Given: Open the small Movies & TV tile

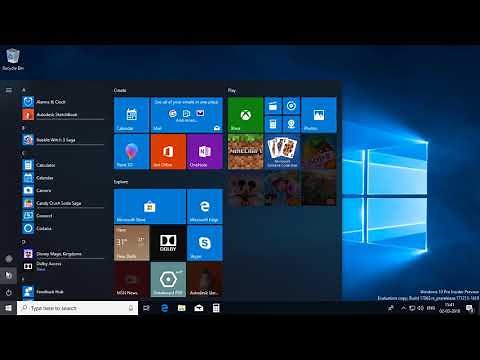Looking at the screenshot, I should click(273, 106).
